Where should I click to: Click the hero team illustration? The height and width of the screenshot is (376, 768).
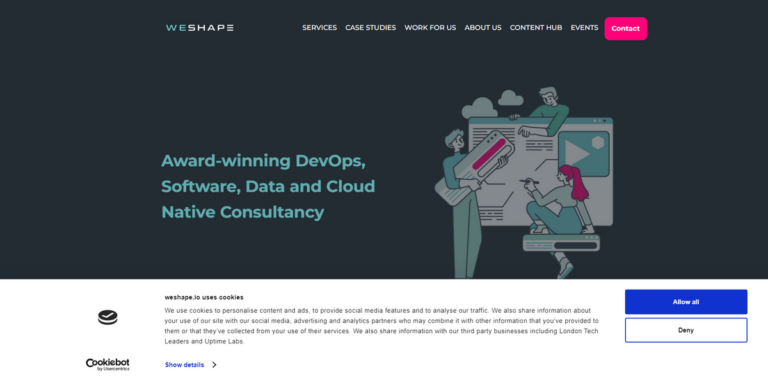524,183
